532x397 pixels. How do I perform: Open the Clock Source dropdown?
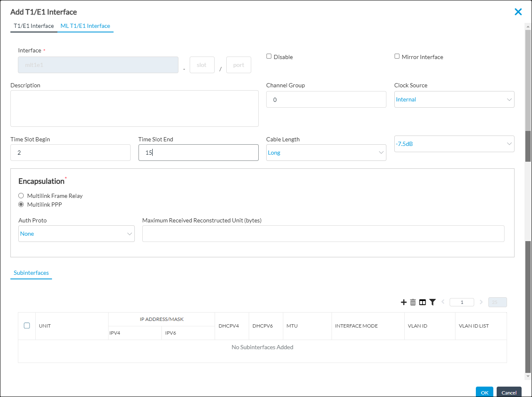point(454,99)
